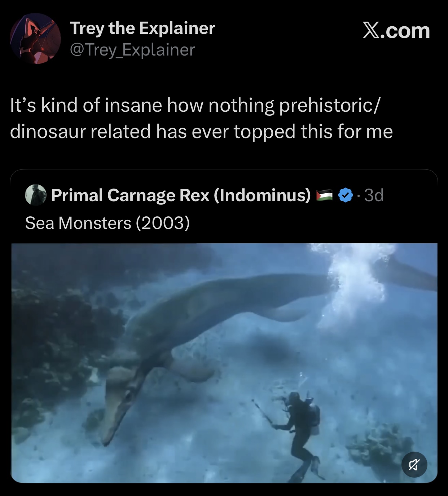Image resolution: width=448 pixels, height=496 pixels.
Task: Click the Palestinian flag emoji
Action: (324, 195)
